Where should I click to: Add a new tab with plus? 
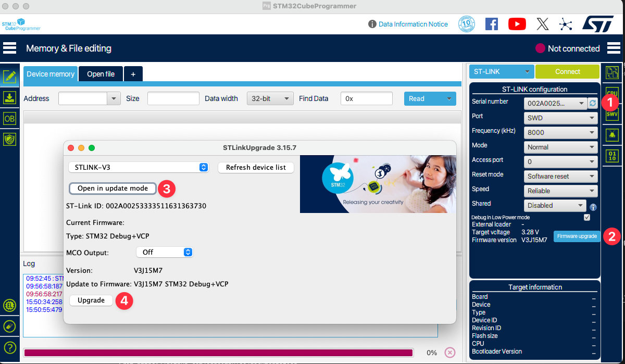coord(133,74)
